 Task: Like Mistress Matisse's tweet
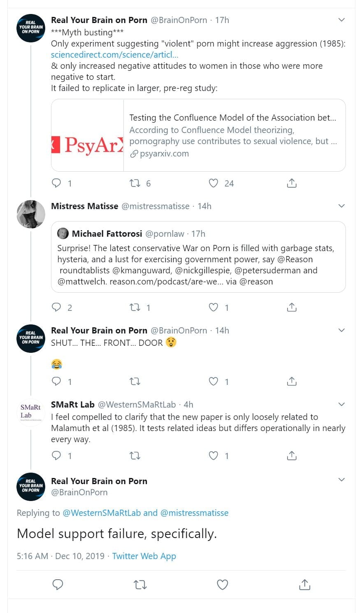[213, 308]
